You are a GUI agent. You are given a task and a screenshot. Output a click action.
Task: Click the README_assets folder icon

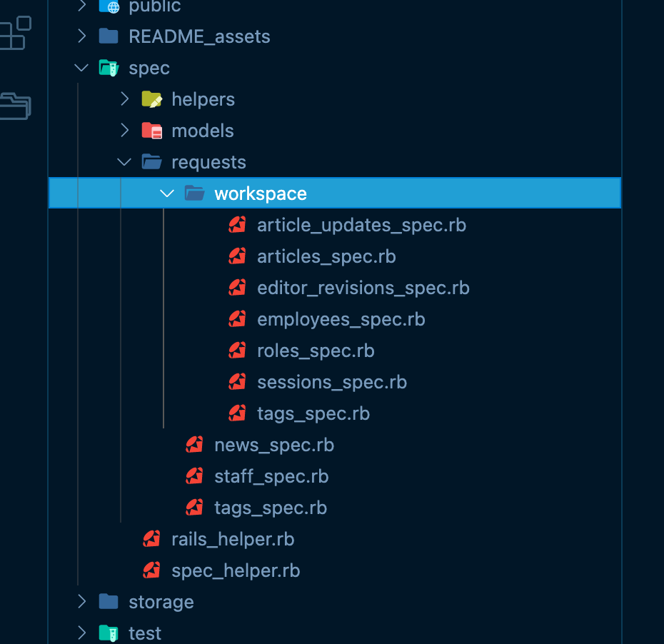tap(109, 36)
